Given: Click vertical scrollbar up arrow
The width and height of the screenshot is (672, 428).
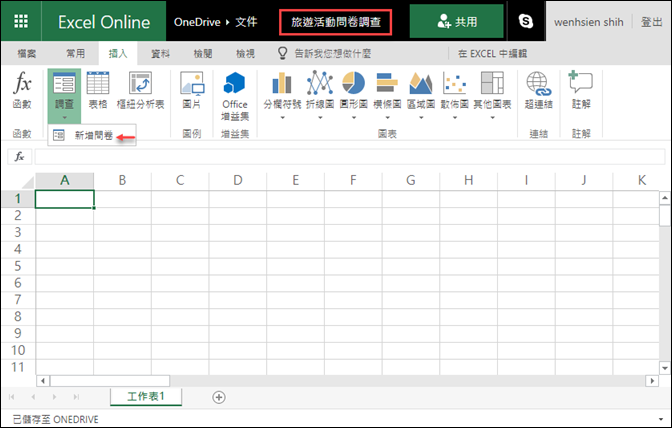Looking at the screenshot, I should pyautogui.click(x=665, y=198).
